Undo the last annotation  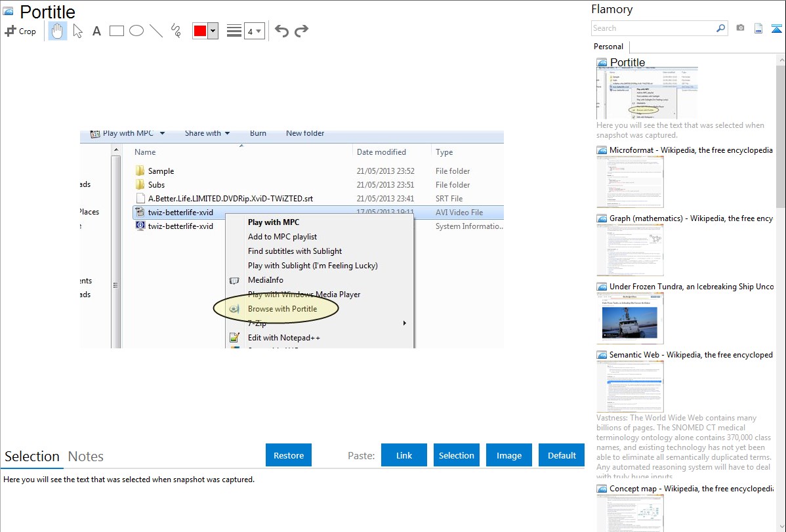tap(281, 31)
